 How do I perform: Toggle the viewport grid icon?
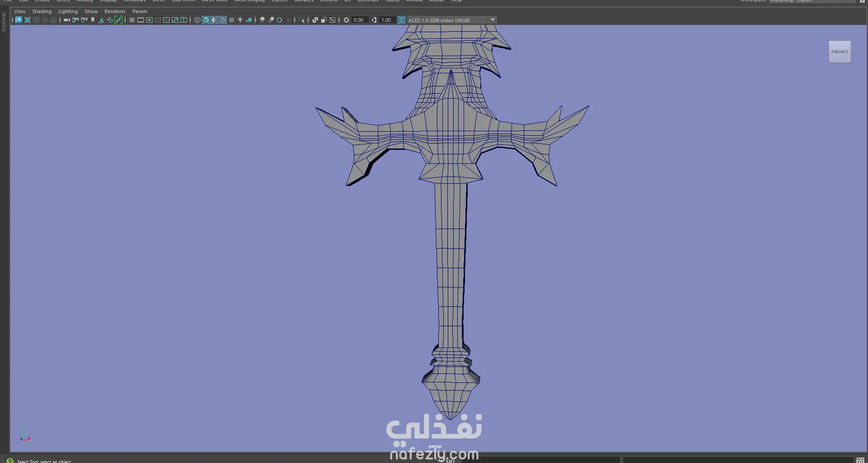point(132,20)
